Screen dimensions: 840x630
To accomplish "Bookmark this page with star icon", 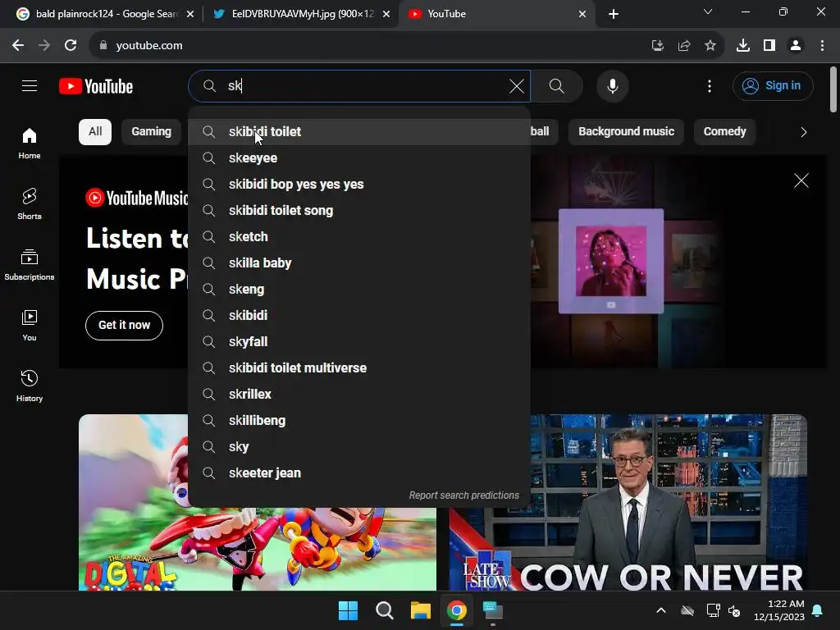I will [710, 46].
